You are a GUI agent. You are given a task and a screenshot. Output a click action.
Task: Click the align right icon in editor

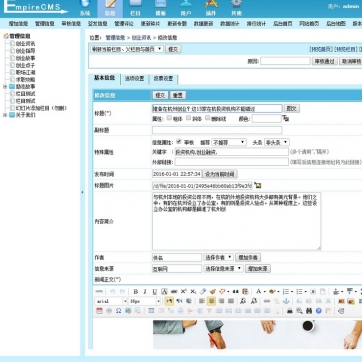(221, 301)
